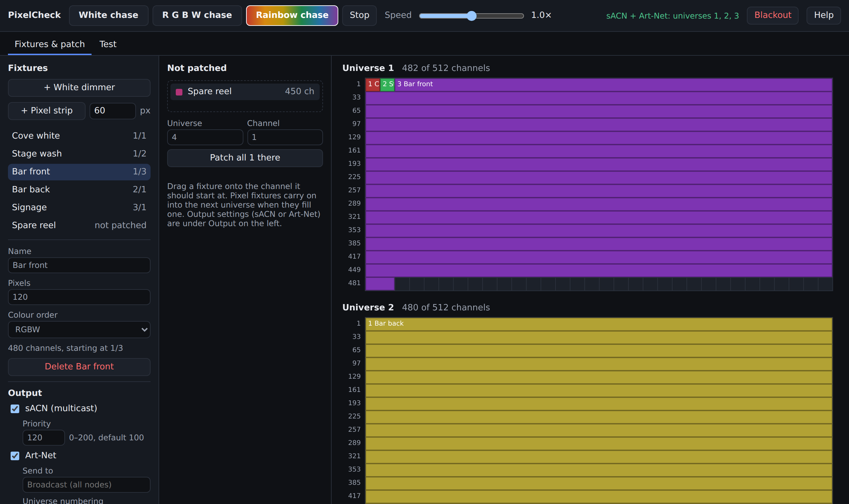
Task: Edit the Pixels count field
Action: 79,297
